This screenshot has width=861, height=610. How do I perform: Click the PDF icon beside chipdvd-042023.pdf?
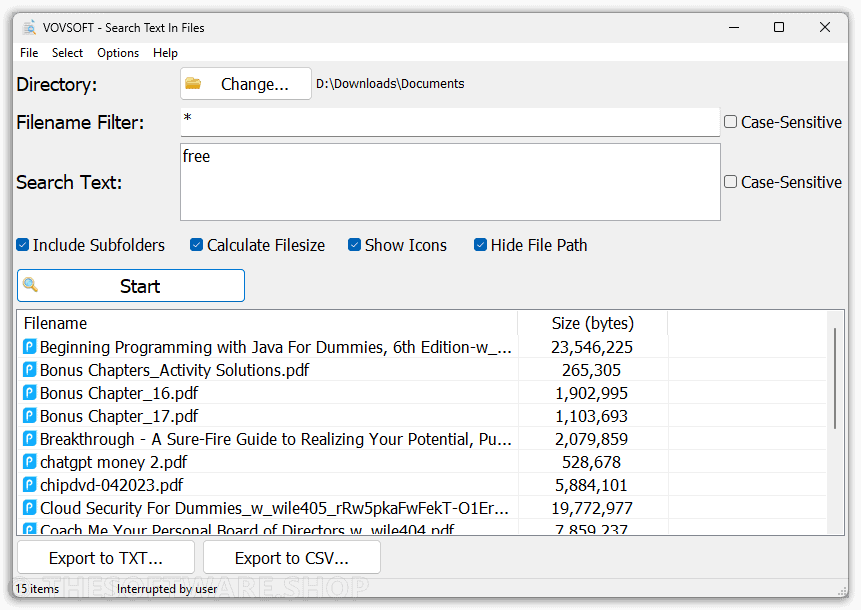click(x=30, y=485)
